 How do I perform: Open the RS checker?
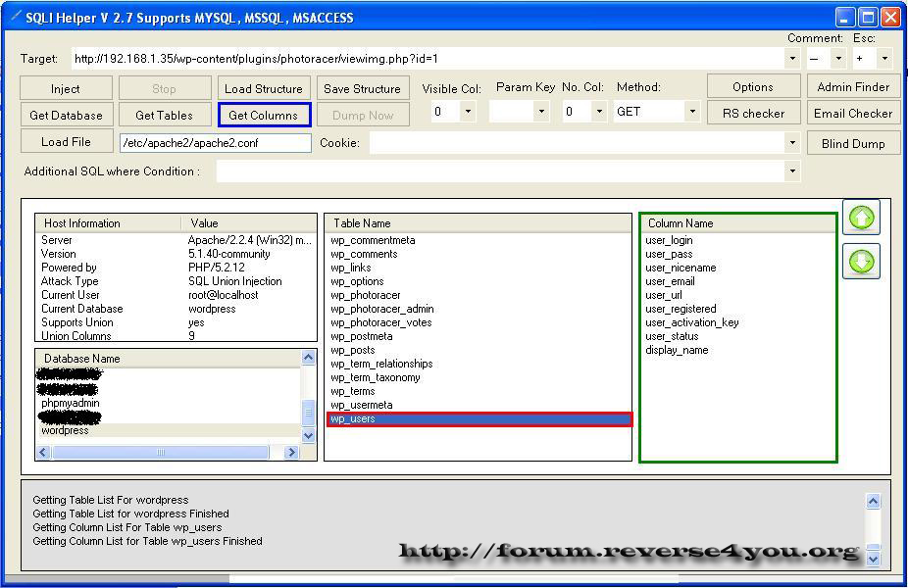[x=753, y=114]
